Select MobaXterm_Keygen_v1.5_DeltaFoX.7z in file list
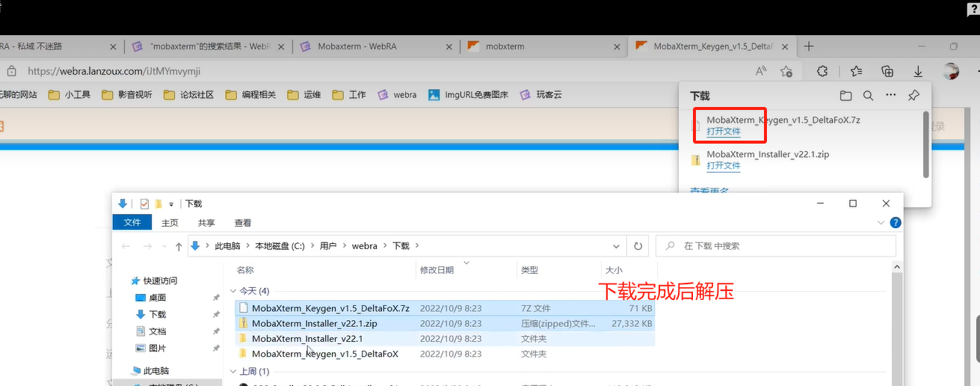This screenshot has width=980, height=386. [x=446, y=308]
